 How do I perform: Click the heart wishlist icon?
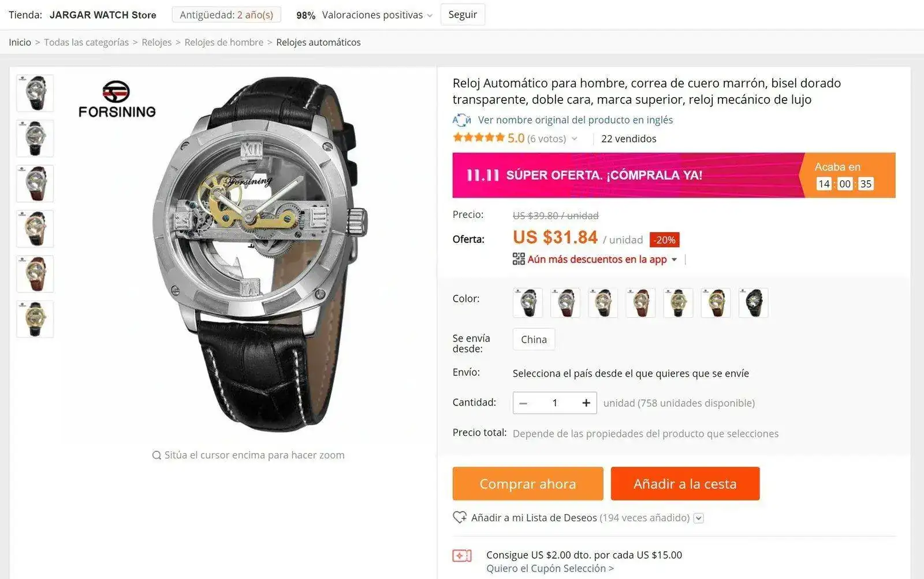click(460, 517)
